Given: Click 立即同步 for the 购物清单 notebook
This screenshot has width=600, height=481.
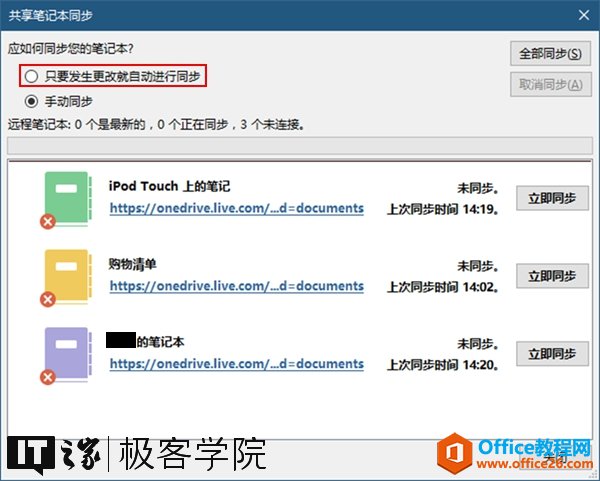Looking at the screenshot, I should tap(552, 276).
